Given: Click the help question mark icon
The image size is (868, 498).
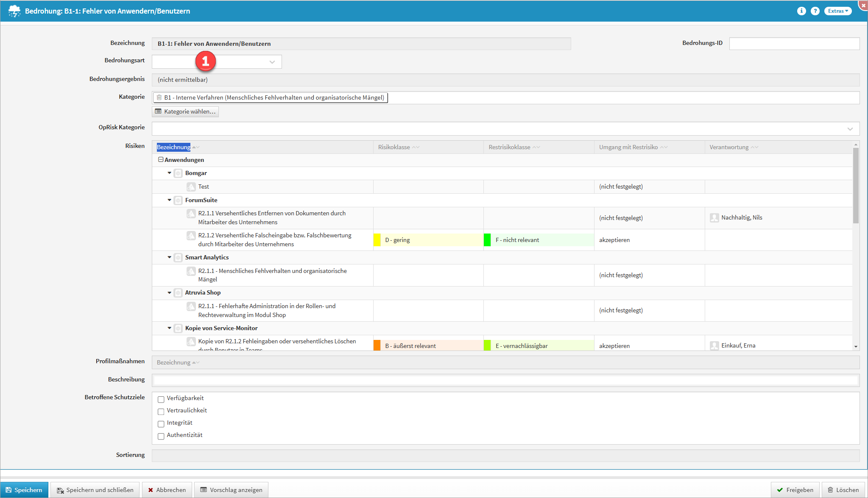Looking at the screenshot, I should pos(815,11).
